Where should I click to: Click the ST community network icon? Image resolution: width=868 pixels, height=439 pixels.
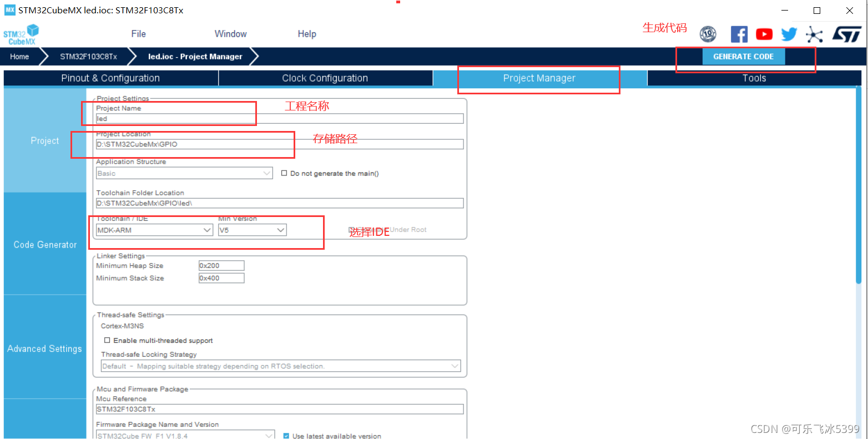tap(814, 34)
